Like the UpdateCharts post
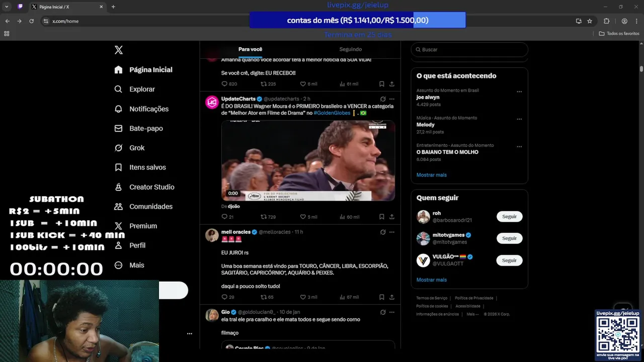This screenshot has width=644, height=362. tap(308, 217)
